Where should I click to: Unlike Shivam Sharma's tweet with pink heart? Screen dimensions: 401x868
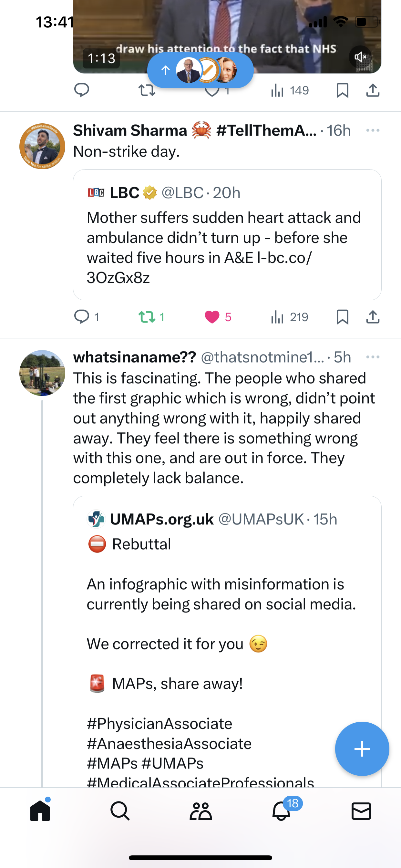[x=218, y=317]
